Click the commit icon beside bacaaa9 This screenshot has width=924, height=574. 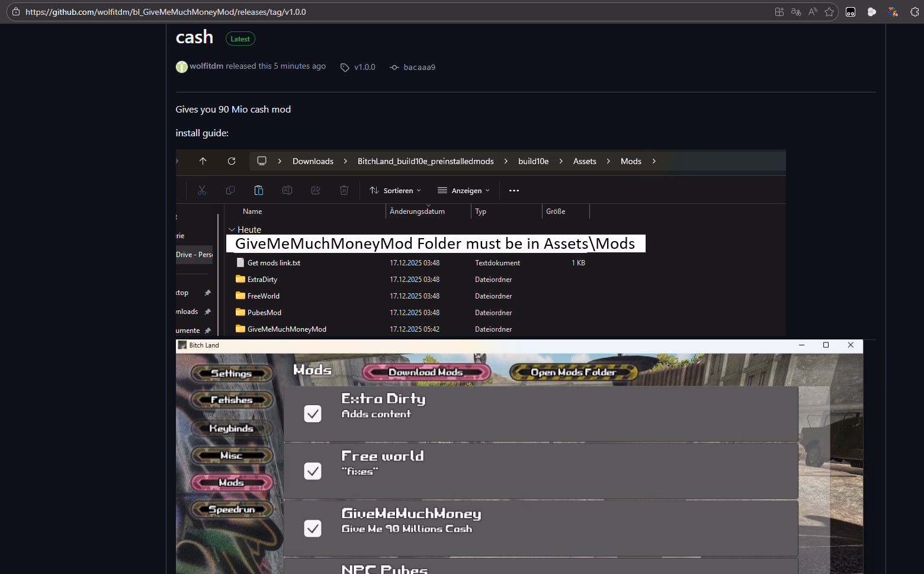394,68
